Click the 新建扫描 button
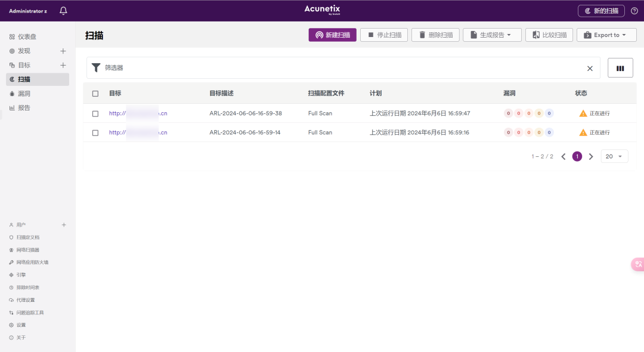This screenshot has height=352, width=644. click(x=332, y=35)
